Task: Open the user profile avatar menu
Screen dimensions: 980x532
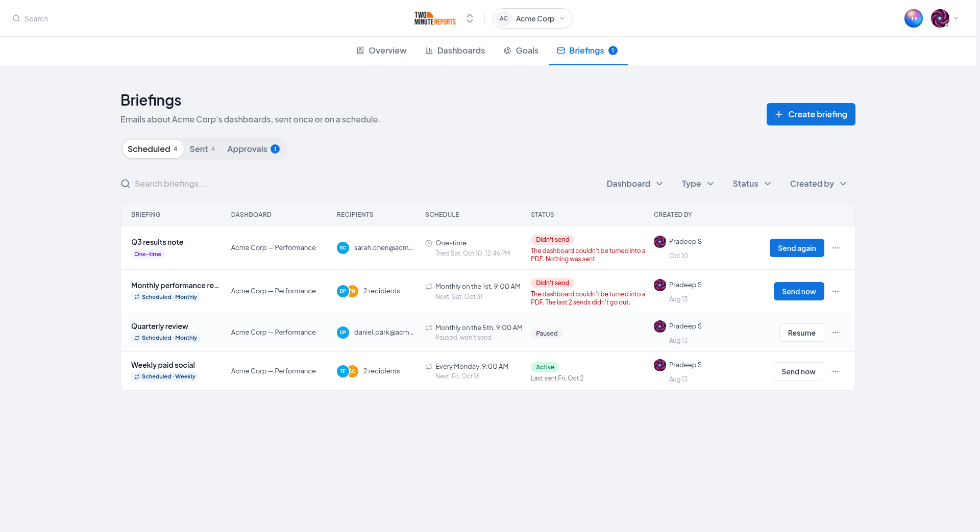Action: (944, 18)
